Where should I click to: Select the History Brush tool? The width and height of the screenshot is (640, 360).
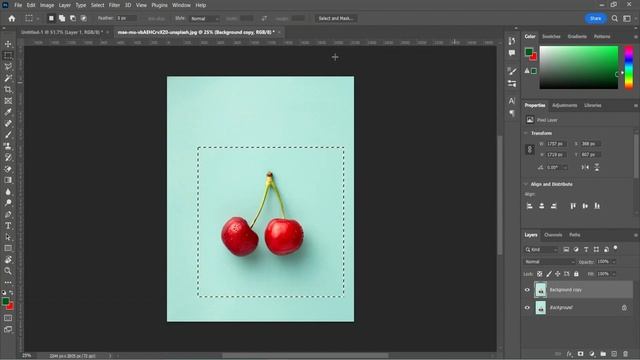8,158
